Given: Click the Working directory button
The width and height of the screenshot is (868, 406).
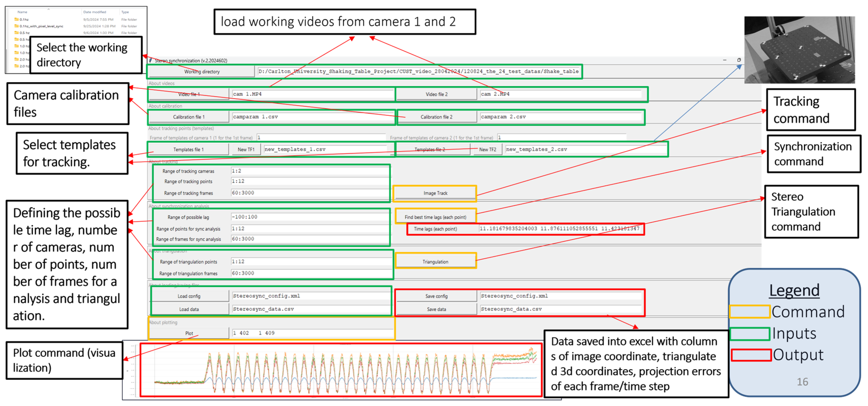Looking at the screenshot, I should [202, 71].
